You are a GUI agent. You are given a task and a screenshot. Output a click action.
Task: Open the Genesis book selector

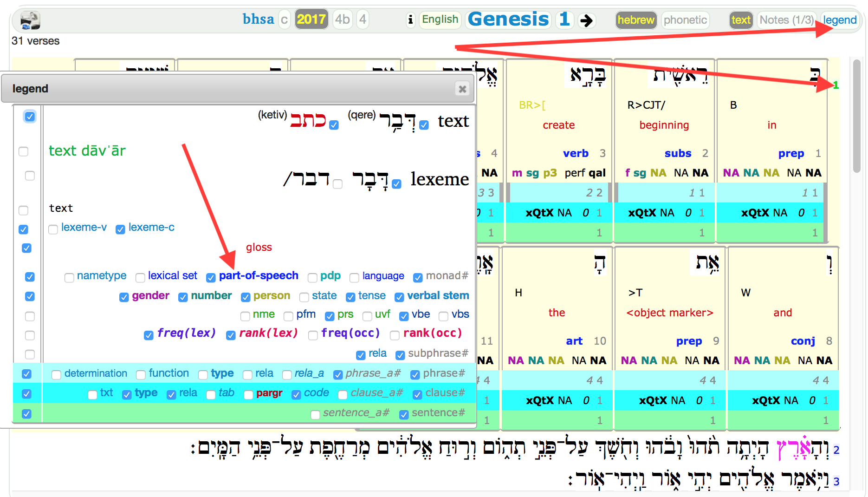tap(508, 20)
